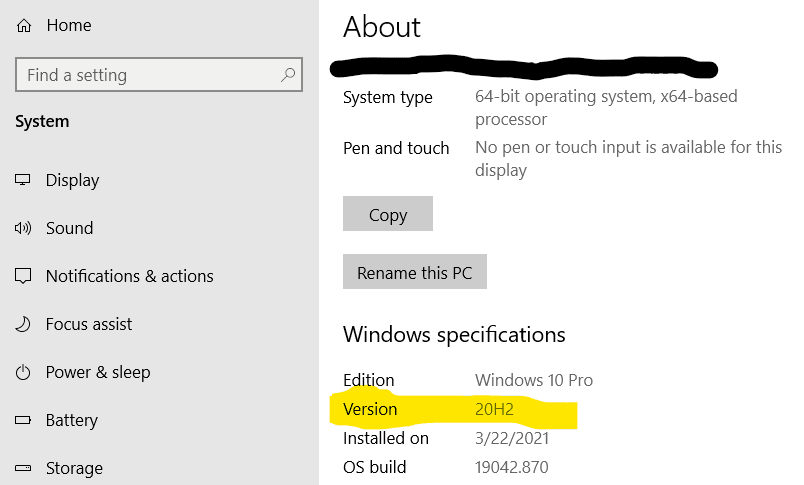Click the Battery icon in sidebar
Screen dimensions: 804x485
23,420
